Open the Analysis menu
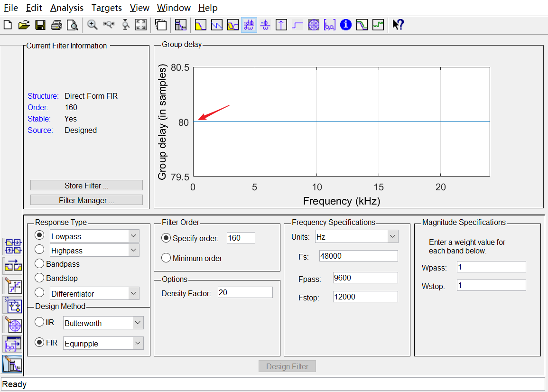The image size is (548, 392). tap(67, 8)
